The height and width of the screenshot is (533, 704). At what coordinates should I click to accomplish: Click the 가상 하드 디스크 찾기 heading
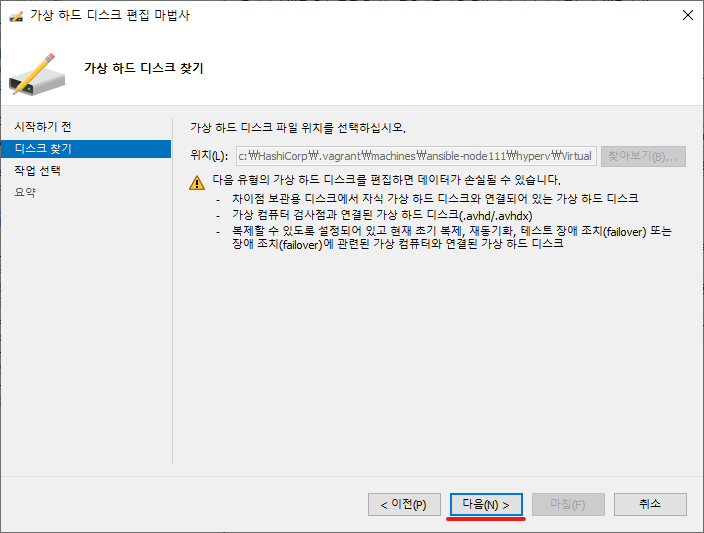pos(144,68)
